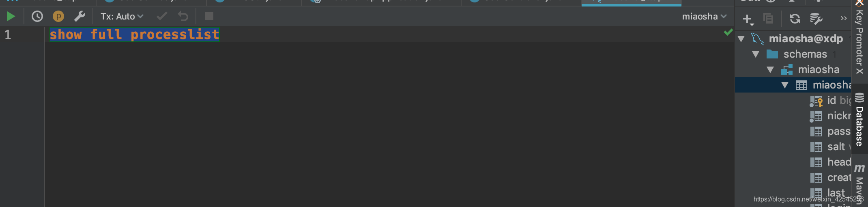Viewport: 868px width, 207px height.
Task: Collapse the miaosha@xdp data source node
Action: 741,39
